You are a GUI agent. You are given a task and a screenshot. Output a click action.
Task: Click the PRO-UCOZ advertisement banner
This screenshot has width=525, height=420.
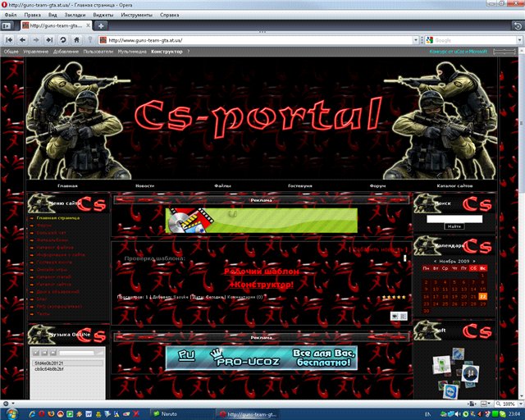pos(261,358)
